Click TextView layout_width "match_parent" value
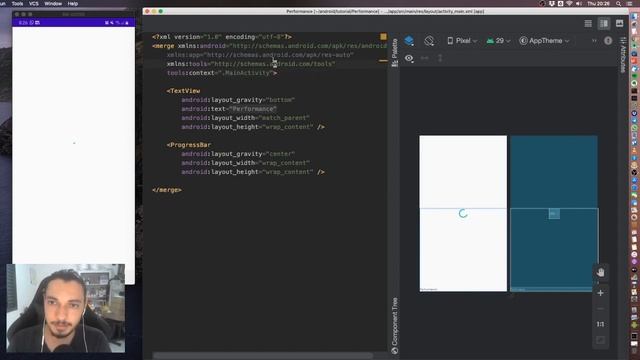640x360 pixels. (x=284, y=118)
